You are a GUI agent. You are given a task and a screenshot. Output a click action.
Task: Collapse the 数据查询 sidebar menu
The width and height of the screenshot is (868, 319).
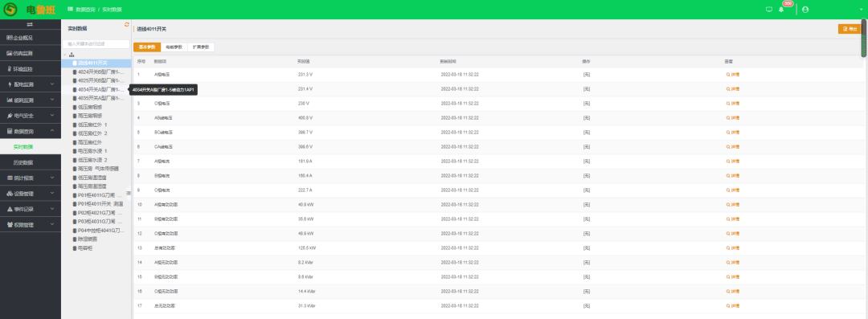(x=31, y=131)
